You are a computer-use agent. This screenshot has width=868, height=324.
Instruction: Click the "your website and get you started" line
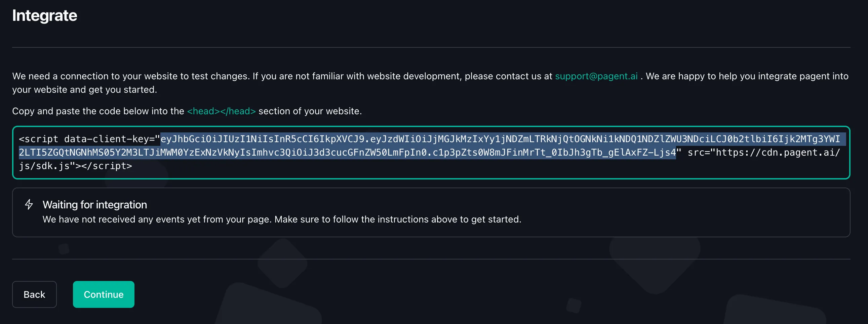coord(85,90)
